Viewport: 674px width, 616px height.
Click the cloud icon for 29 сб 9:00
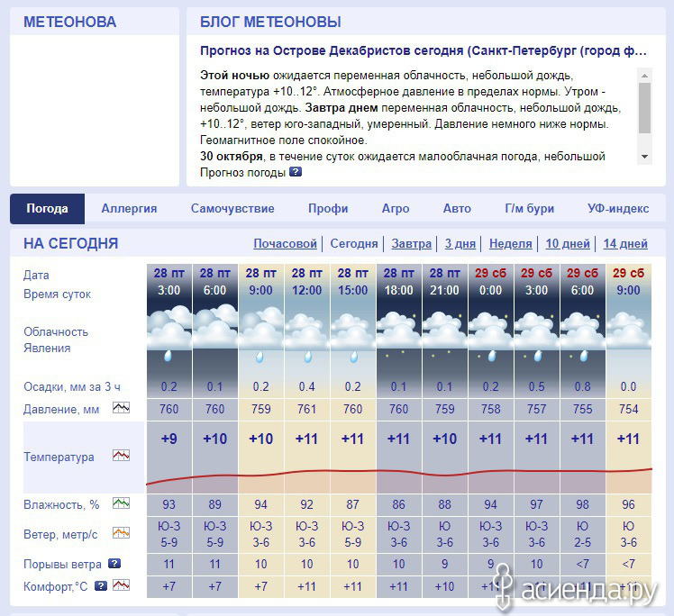pos(628,329)
